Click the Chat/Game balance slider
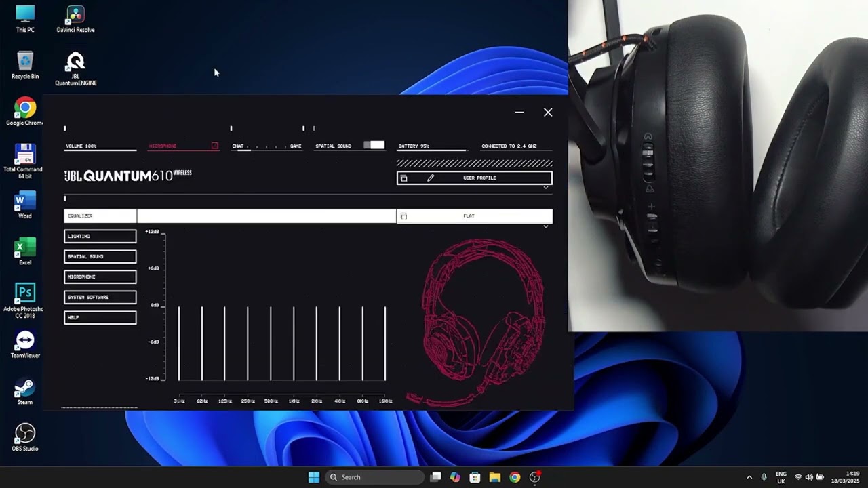The height and width of the screenshot is (488, 868). tap(267, 146)
